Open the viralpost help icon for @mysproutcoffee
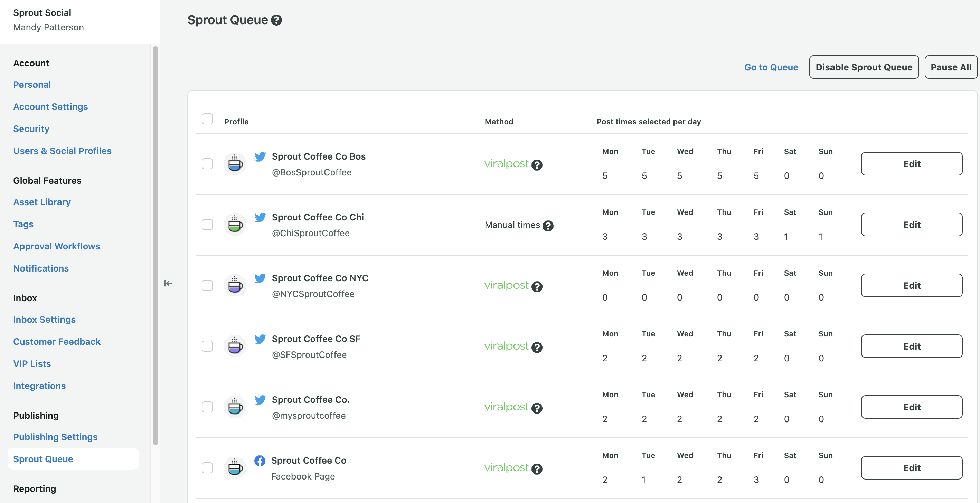 (537, 408)
